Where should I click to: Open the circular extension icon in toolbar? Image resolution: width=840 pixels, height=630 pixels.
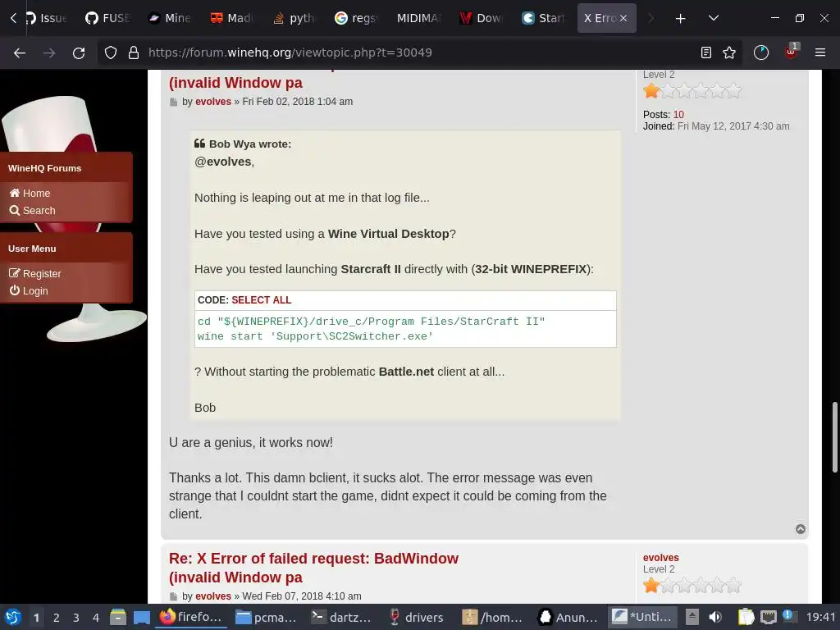click(761, 52)
